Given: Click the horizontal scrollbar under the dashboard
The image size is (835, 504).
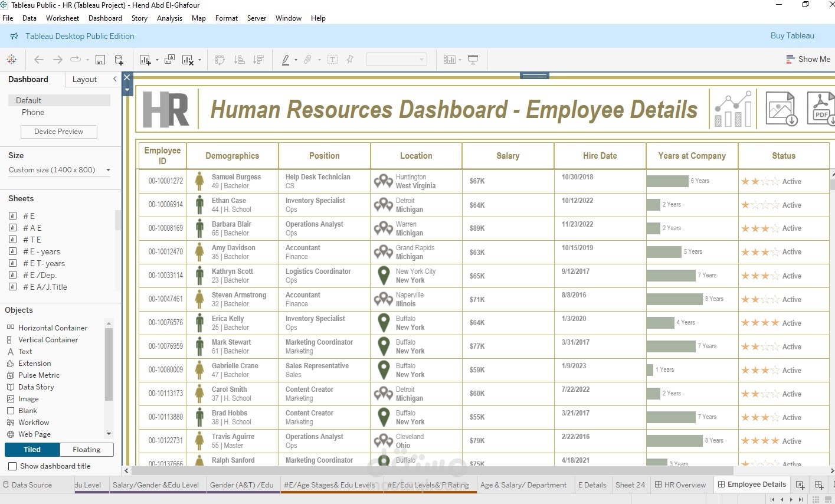Looking at the screenshot, I should point(432,471).
